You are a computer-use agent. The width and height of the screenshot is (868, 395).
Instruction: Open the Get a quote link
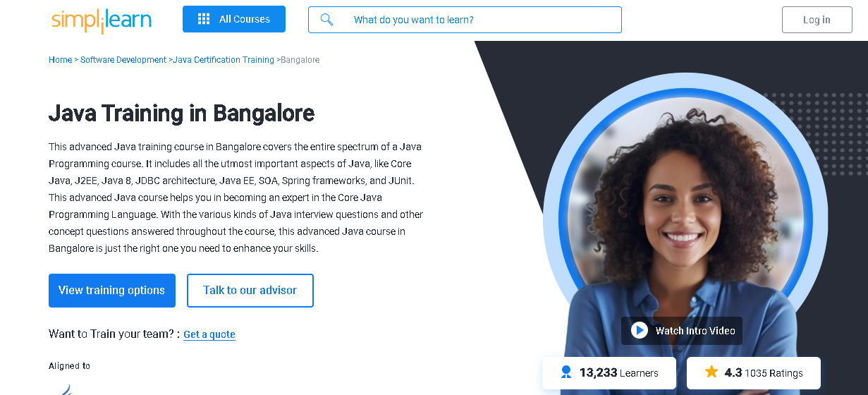click(209, 334)
